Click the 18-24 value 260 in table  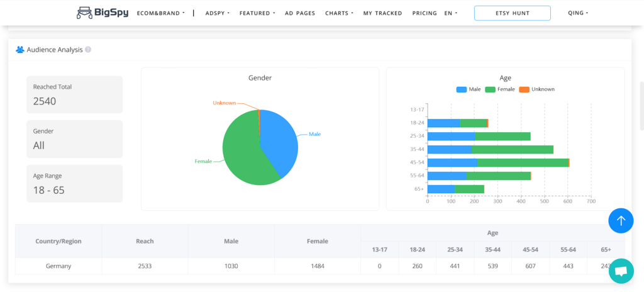point(417,266)
